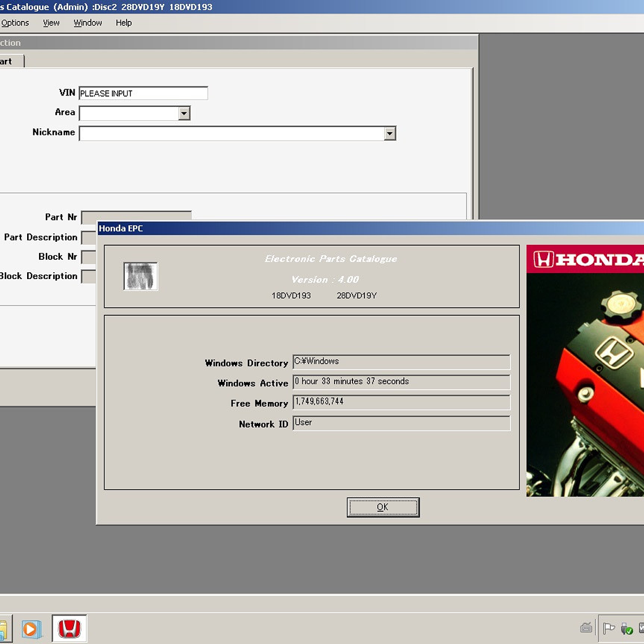Open the Window menu
Image resolution: width=644 pixels, height=644 pixels.
88,23
